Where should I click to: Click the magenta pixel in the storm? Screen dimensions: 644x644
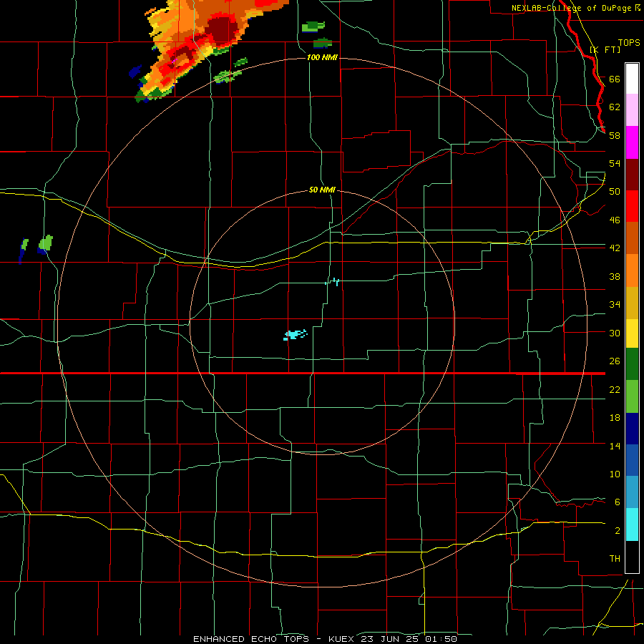pos(174,60)
